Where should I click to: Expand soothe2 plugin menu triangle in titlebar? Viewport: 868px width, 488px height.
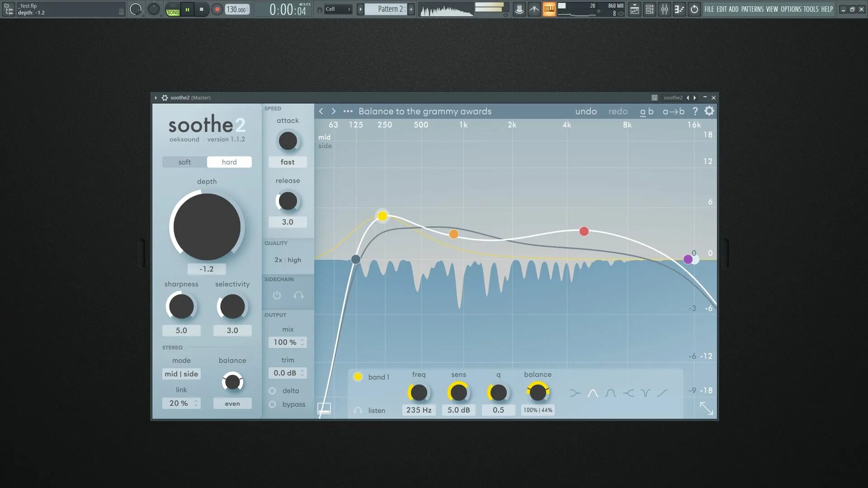point(156,98)
